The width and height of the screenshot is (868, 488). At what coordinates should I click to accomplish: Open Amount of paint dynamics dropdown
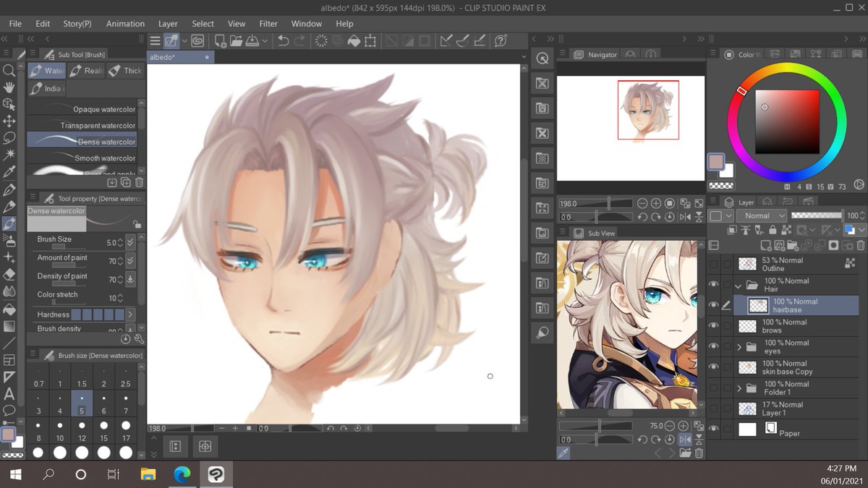pyautogui.click(x=130, y=260)
